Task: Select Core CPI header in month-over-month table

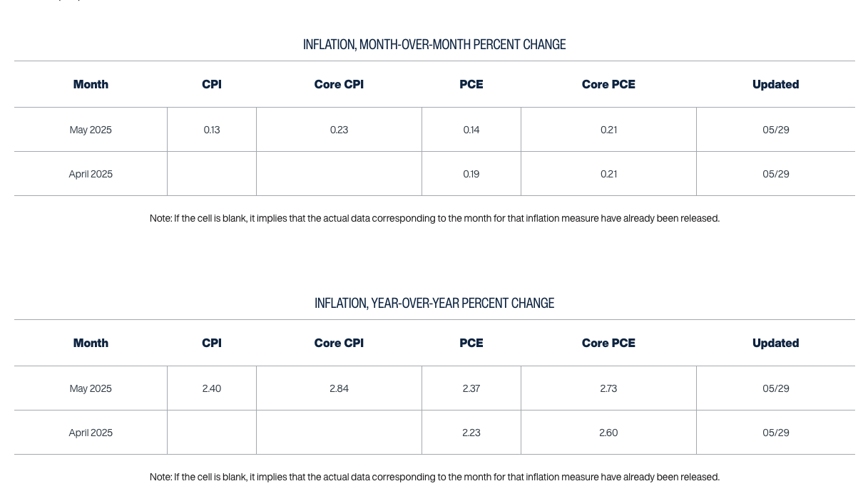Action: pyautogui.click(x=339, y=84)
